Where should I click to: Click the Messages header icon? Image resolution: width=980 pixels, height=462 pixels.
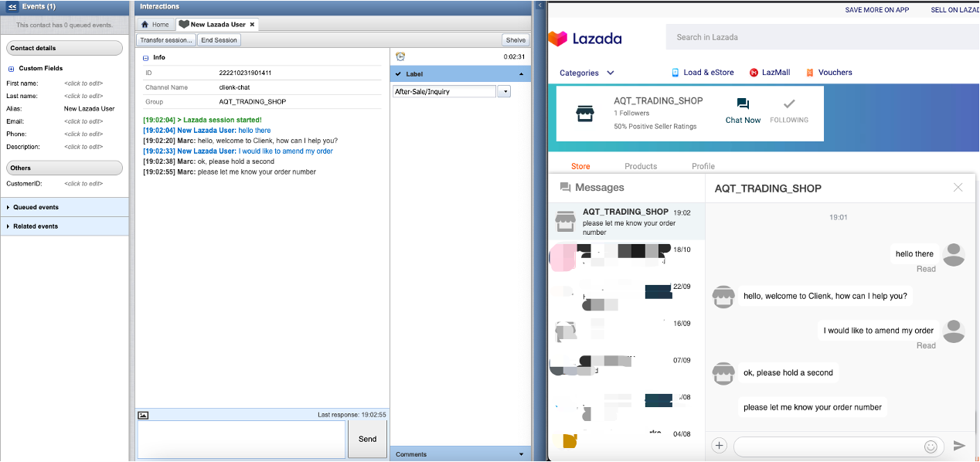pos(565,188)
